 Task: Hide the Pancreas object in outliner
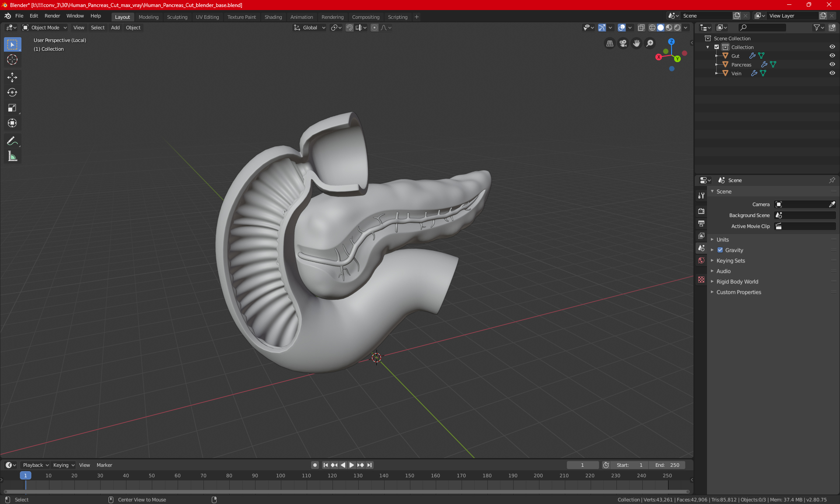coord(832,64)
